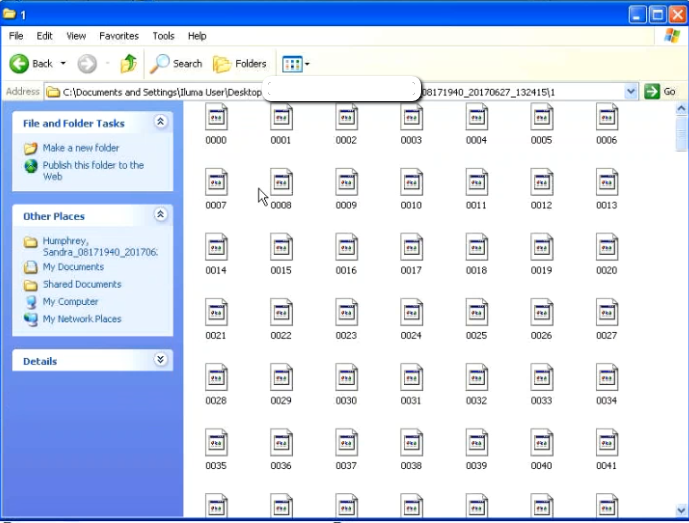Viewport: 689px width, 523px height.
Task: Select file icon 0011
Action: coord(477,182)
